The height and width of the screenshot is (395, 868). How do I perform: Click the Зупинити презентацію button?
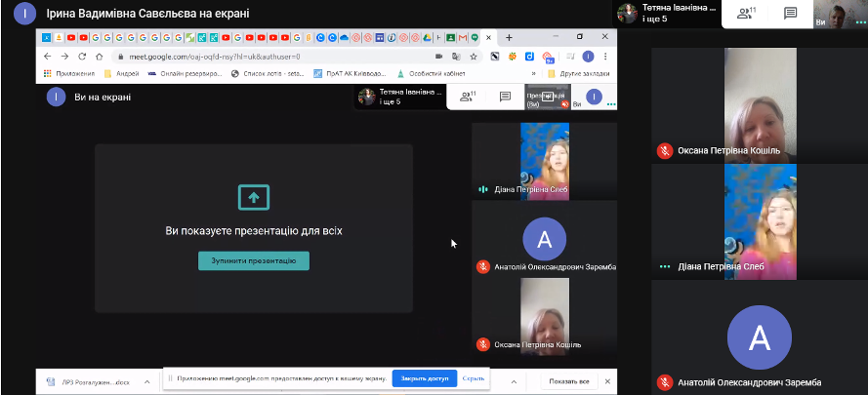[x=254, y=260]
